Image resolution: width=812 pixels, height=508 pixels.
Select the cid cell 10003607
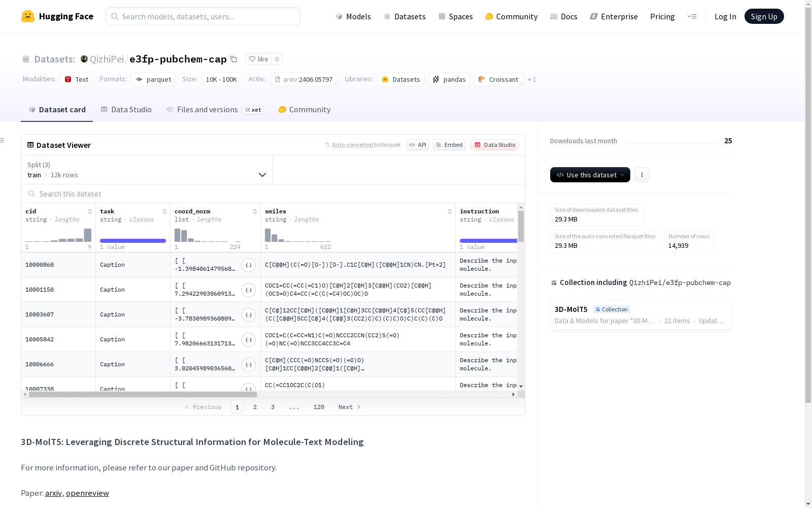pyautogui.click(x=58, y=314)
